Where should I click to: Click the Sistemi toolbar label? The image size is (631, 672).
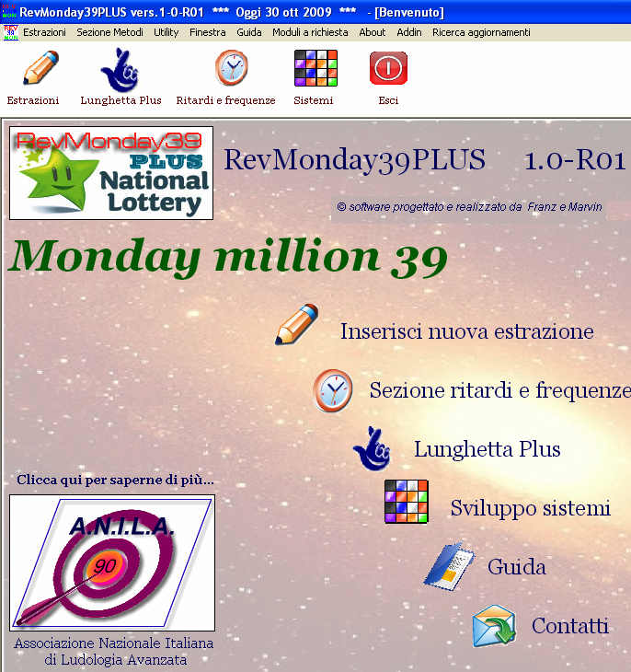(313, 100)
